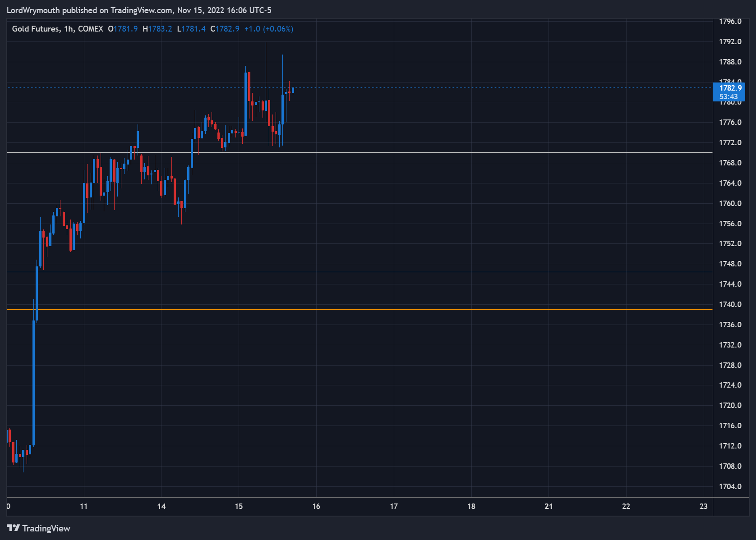Viewport: 756px width, 540px height.
Task: Click the date label 17 on time axis
Action: click(x=394, y=506)
